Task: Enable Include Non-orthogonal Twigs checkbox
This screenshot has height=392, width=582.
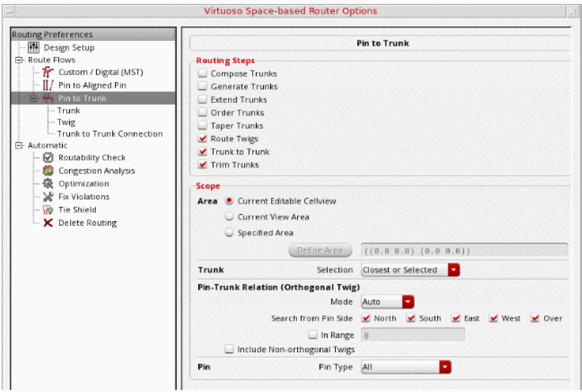Action: tap(229, 349)
